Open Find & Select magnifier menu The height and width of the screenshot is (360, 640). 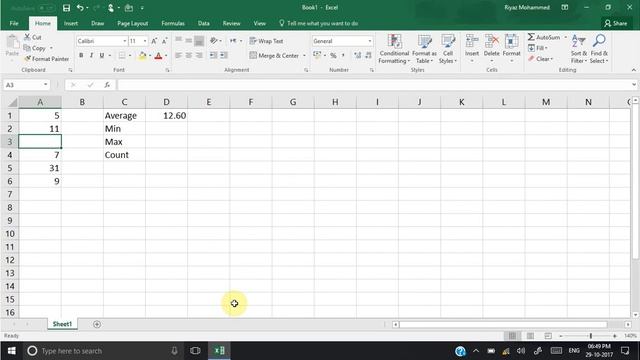click(x=599, y=49)
